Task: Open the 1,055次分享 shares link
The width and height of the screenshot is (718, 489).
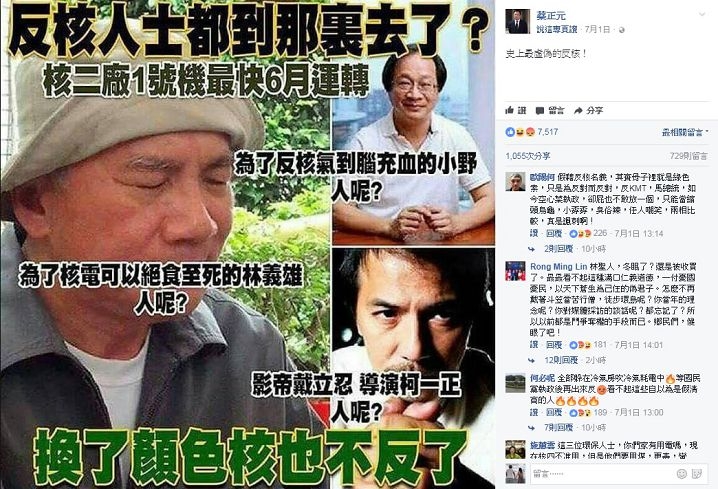Action: tap(528, 156)
